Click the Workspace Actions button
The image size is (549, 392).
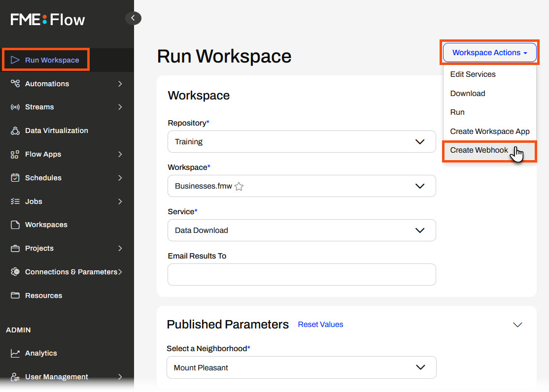tap(489, 53)
